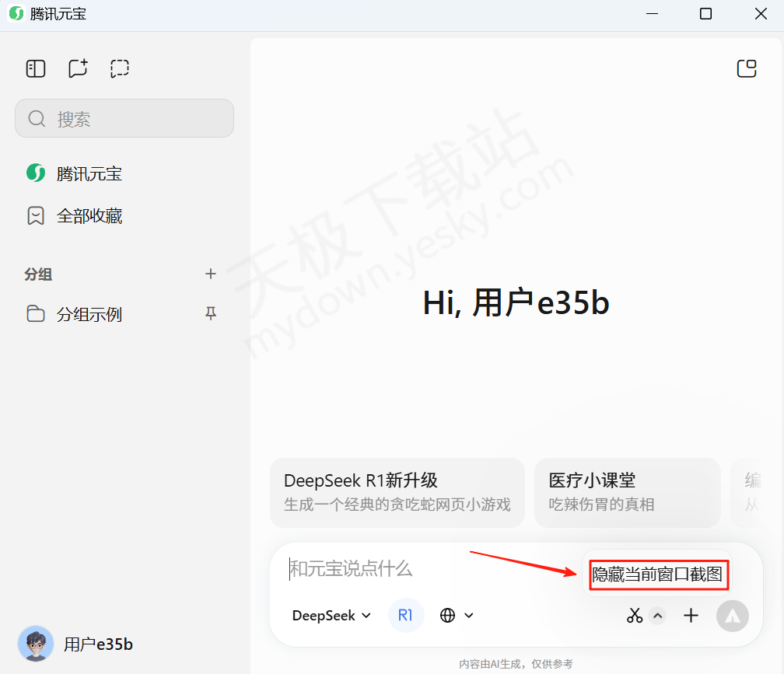
Task: Add a new group with the plus
Action: [211, 274]
